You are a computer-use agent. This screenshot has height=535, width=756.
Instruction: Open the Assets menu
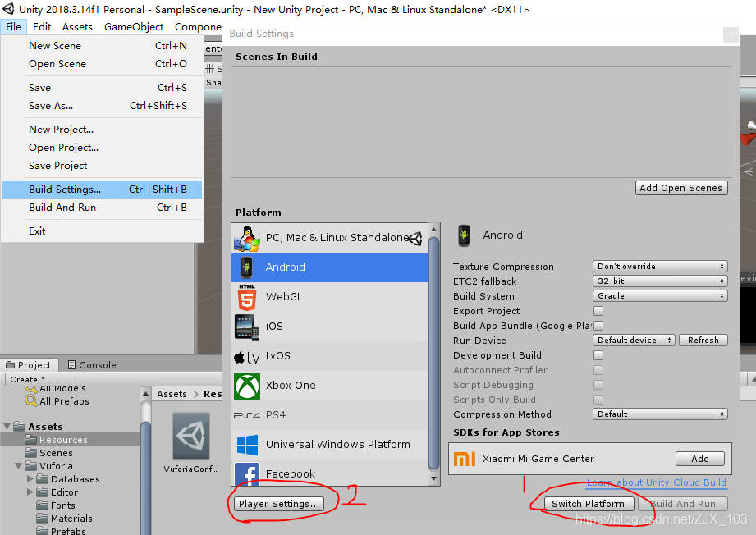(77, 27)
